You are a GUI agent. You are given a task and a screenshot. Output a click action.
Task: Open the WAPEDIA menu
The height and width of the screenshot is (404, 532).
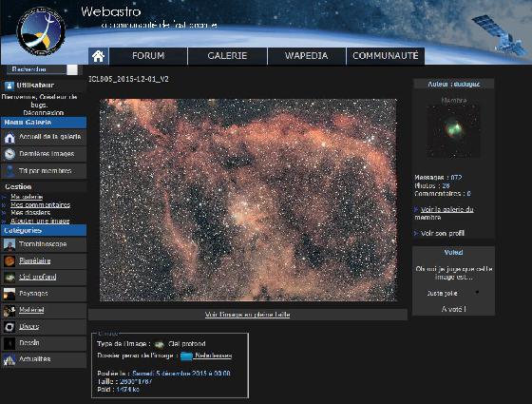306,56
